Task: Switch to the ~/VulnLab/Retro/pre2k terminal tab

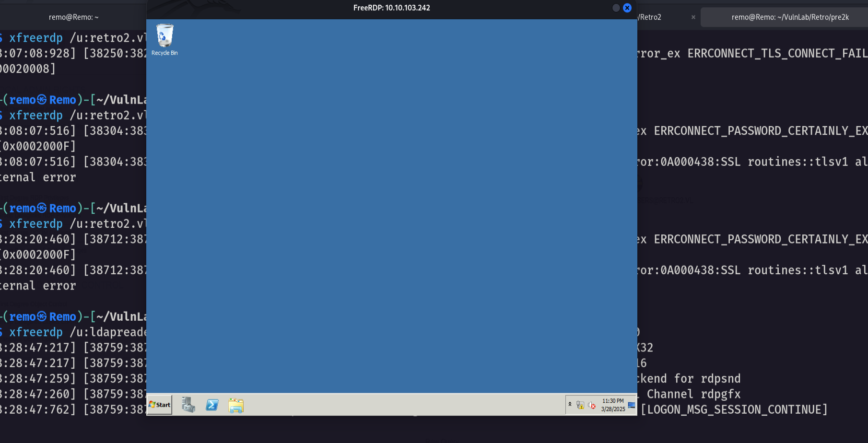Action: click(790, 17)
